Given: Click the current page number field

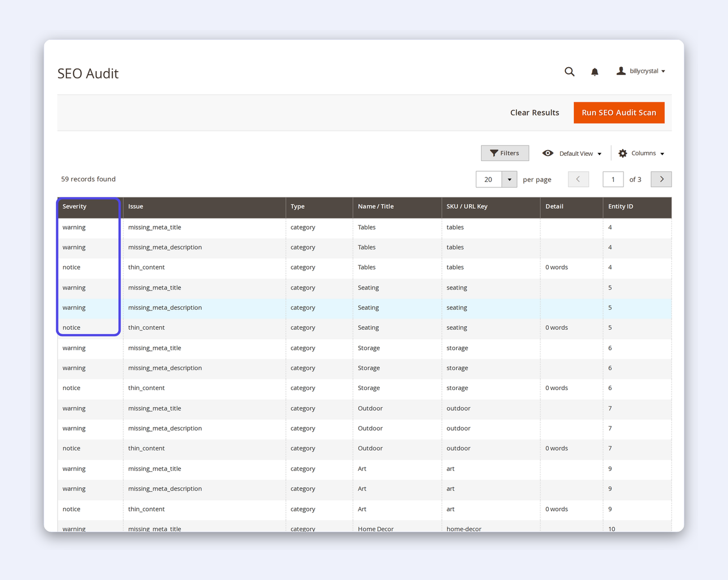Looking at the screenshot, I should tap(613, 180).
